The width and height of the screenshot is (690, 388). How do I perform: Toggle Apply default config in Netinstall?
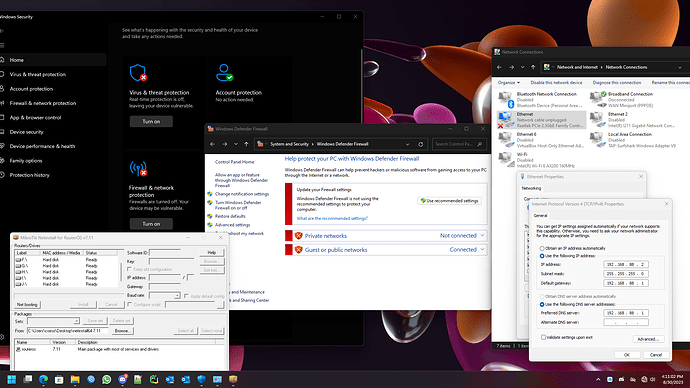click(186, 296)
